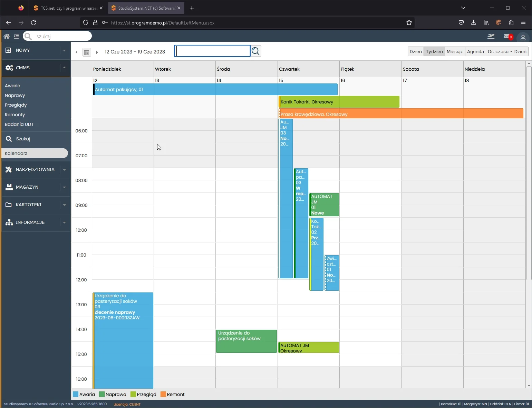Click the airplane icon in header

491,37
